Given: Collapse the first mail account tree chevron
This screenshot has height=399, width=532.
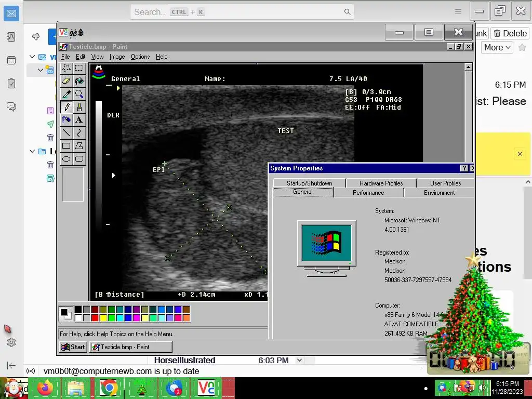Looking at the screenshot, I should [x=32, y=57].
